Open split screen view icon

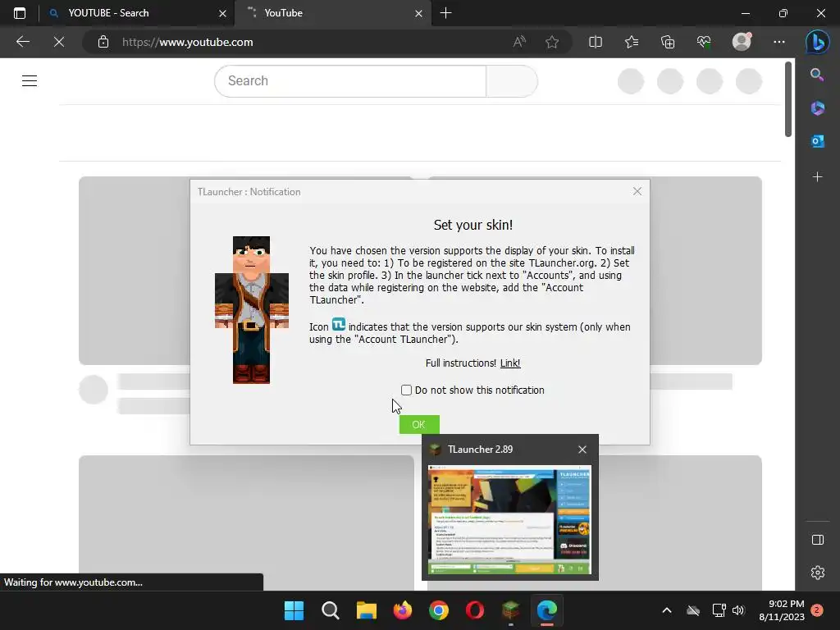[x=596, y=42]
